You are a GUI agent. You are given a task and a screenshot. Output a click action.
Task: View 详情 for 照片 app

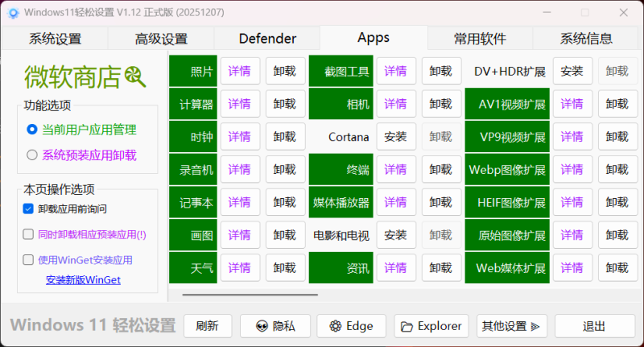click(x=240, y=71)
